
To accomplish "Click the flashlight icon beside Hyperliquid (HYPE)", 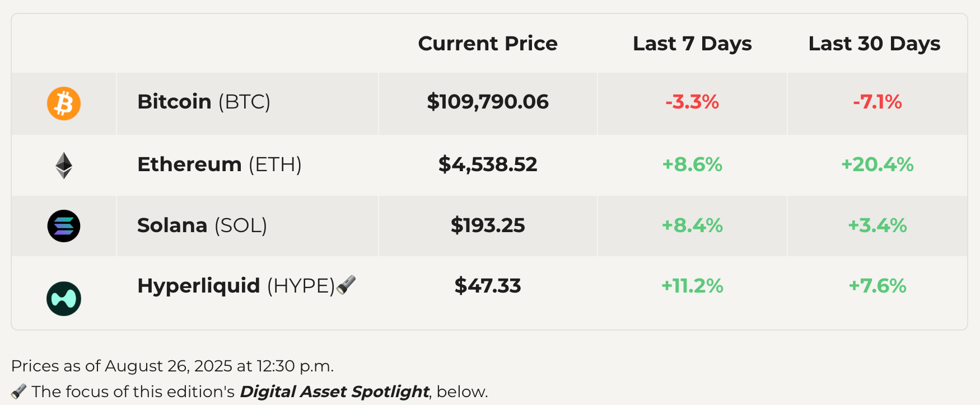I will 346,285.
